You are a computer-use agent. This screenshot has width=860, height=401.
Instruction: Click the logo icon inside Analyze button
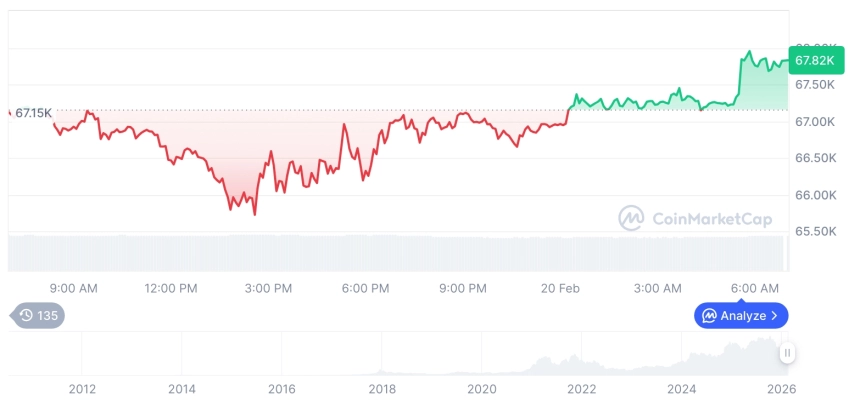coord(709,316)
